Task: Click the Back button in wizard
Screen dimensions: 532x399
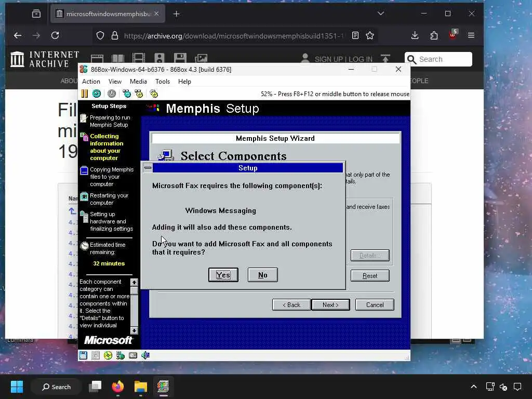Action: click(291, 304)
